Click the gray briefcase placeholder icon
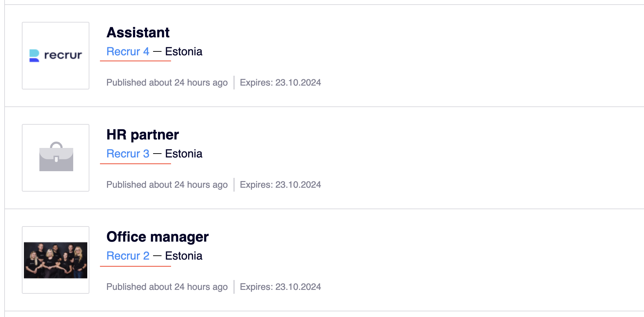 pyautogui.click(x=56, y=157)
